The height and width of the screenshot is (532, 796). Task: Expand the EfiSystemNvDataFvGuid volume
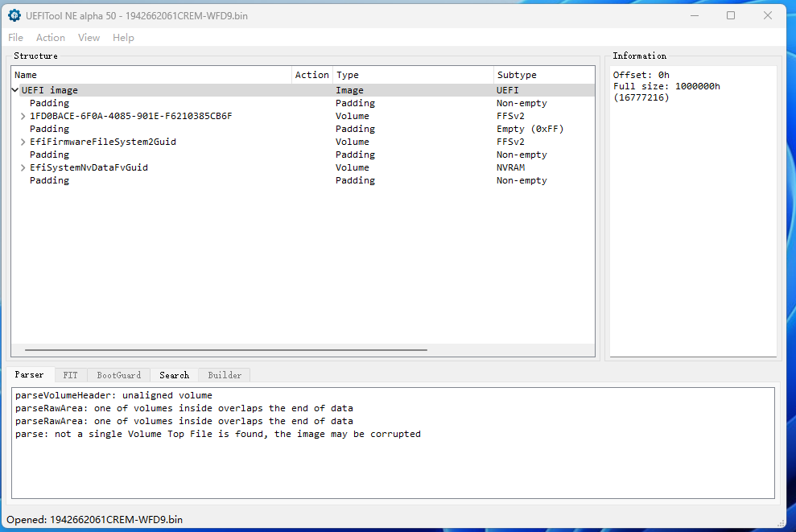click(x=23, y=167)
